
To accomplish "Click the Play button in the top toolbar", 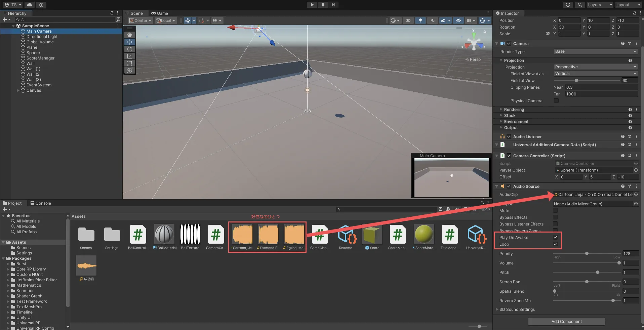I will pos(312,5).
